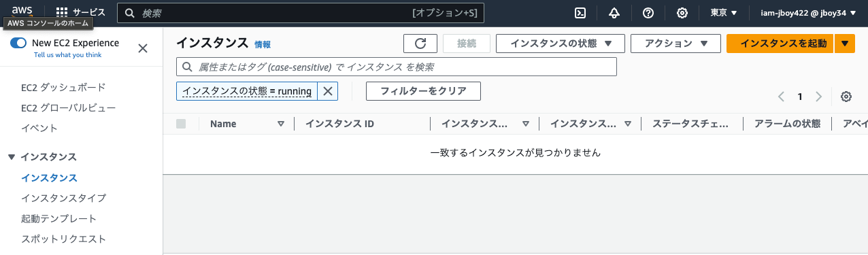The image size is (868, 255).
Task: Open the launch instance split arrow
Action: click(x=844, y=44)
